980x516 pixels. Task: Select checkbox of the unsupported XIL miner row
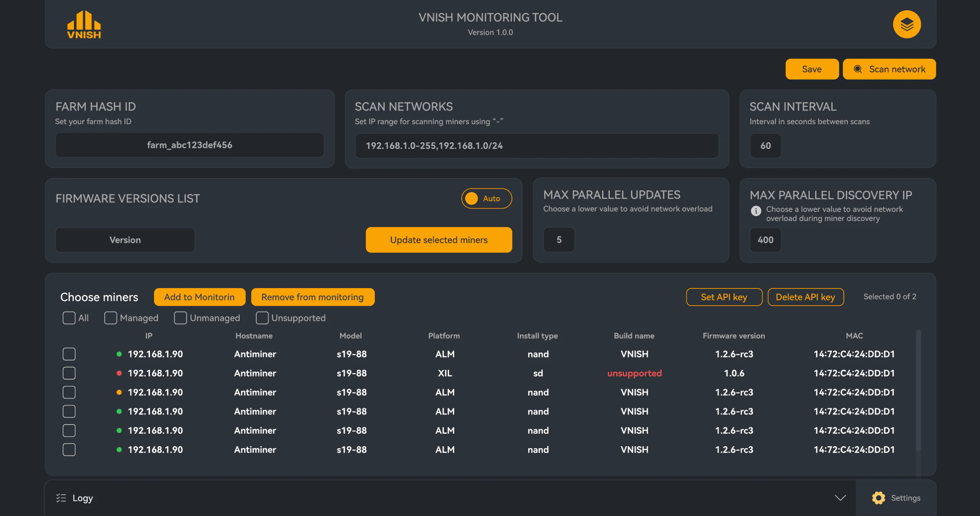coord(69,373)
